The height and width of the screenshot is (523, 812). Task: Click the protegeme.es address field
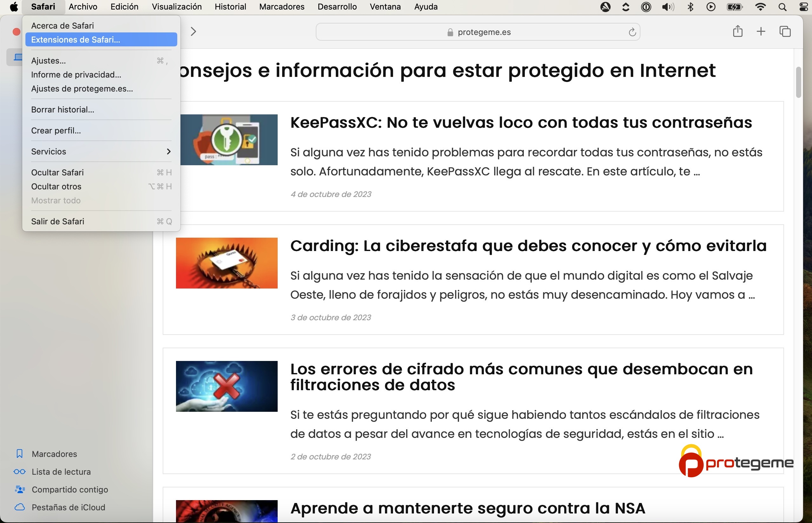[478, 32]
